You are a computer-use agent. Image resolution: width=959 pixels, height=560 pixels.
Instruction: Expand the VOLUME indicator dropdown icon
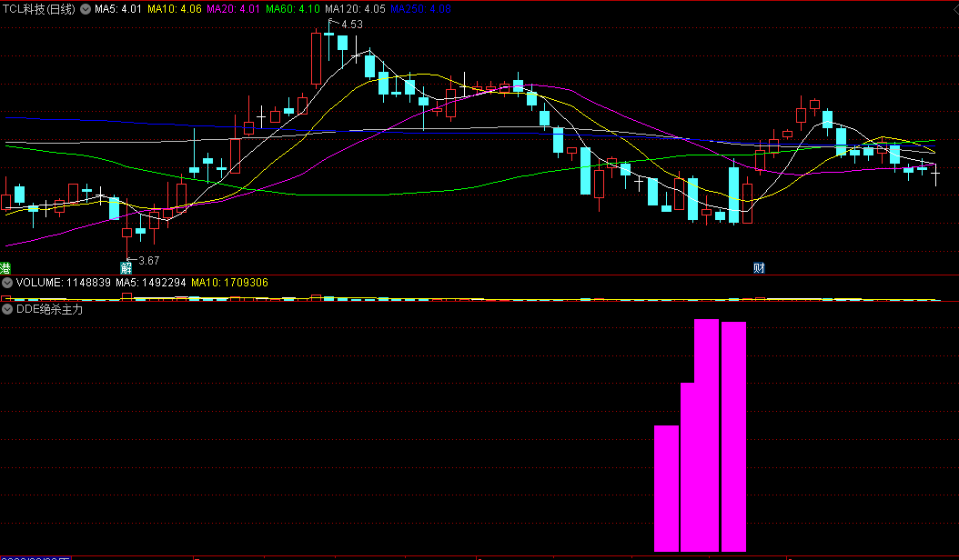7,283
